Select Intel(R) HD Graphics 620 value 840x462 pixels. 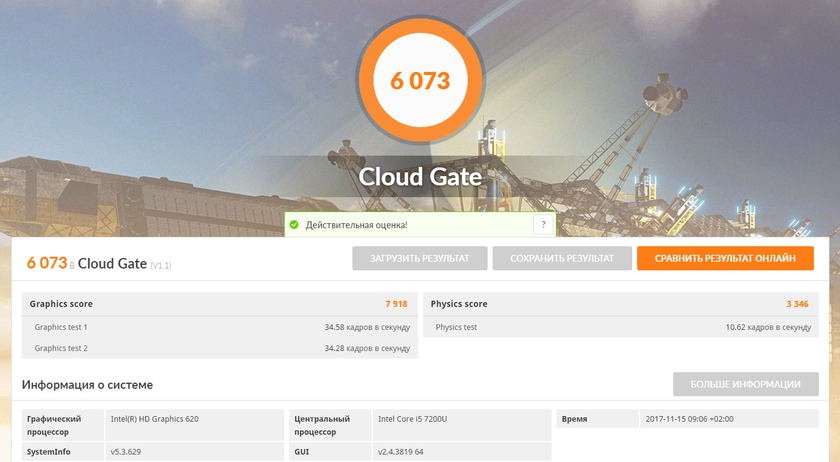click(155, 419)
